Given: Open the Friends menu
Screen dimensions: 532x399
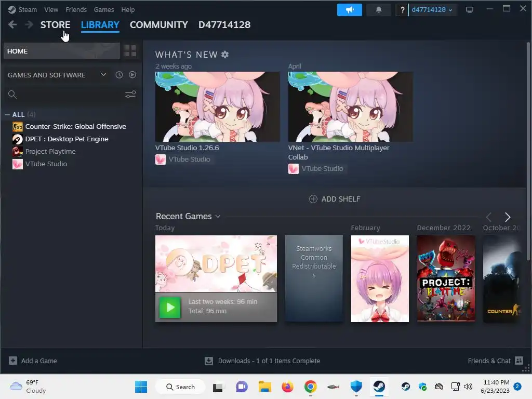Looking at the screenshot, I should coord(76,9).
